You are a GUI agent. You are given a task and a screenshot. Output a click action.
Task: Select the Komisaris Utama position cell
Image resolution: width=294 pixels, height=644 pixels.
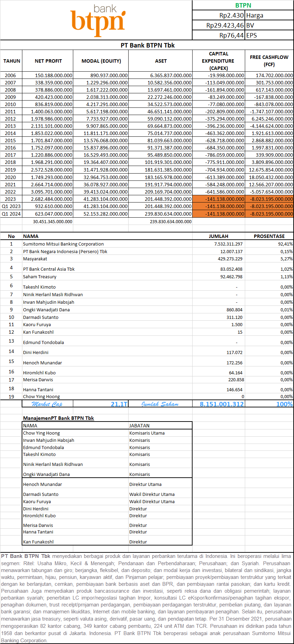click(x=147, y=433)
